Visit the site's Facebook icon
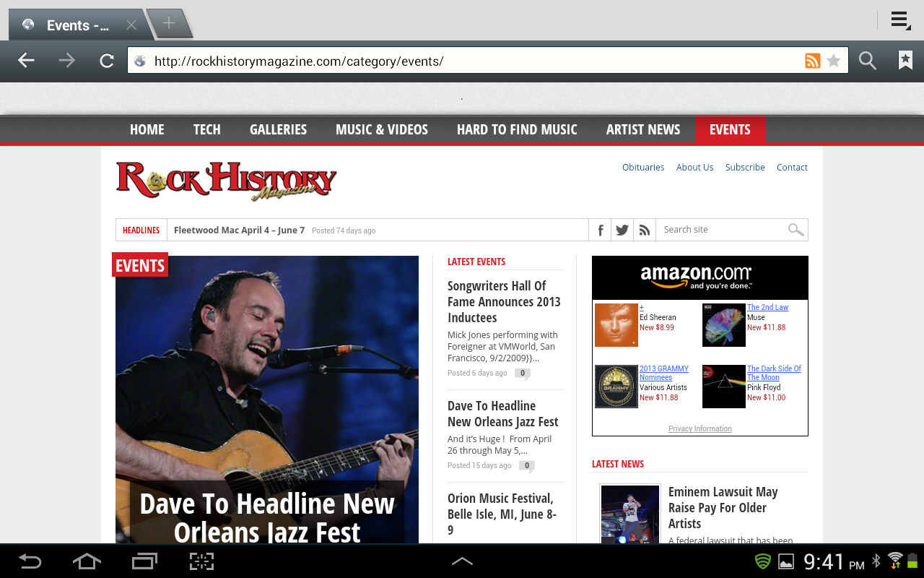 (x=600, y=230)
